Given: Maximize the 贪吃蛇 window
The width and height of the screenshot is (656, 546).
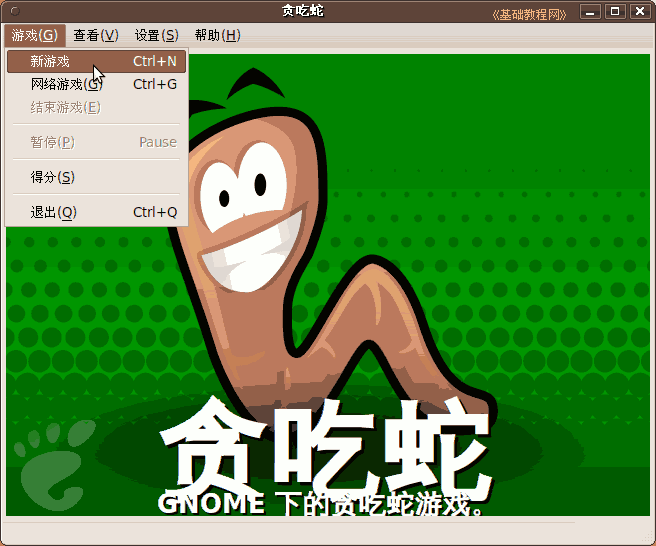Looking at the screenshot, I should pos(615,11).
